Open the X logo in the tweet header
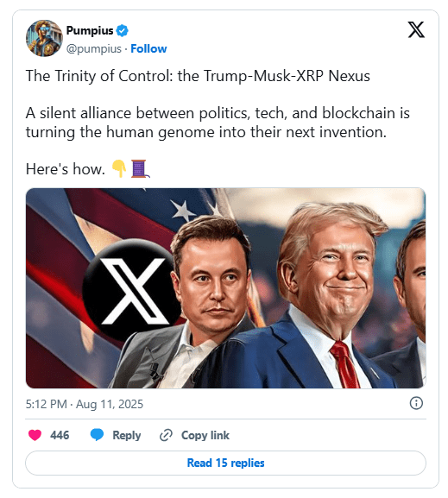 pyautogui.click(x=416, y=29)
